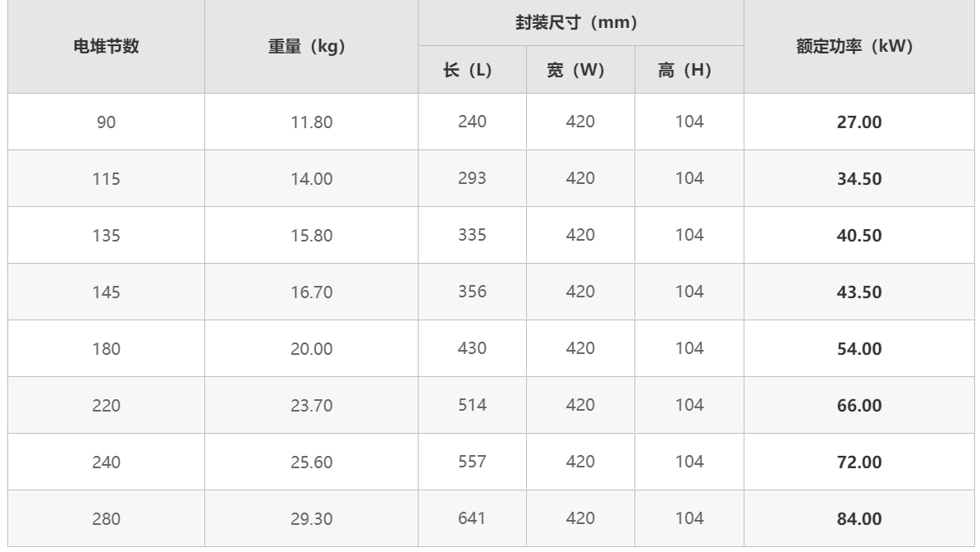Select the 封装尺寸 (mm) header cell
Image resolution: width=980 pixels, height=552 pixels.
coord(580,22)
